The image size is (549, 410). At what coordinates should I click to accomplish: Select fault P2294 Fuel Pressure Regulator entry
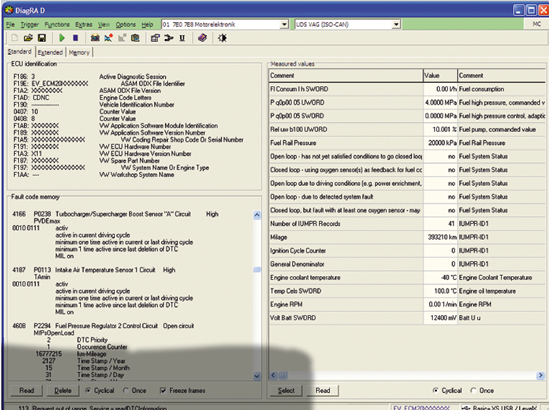[x=103, y=326]
